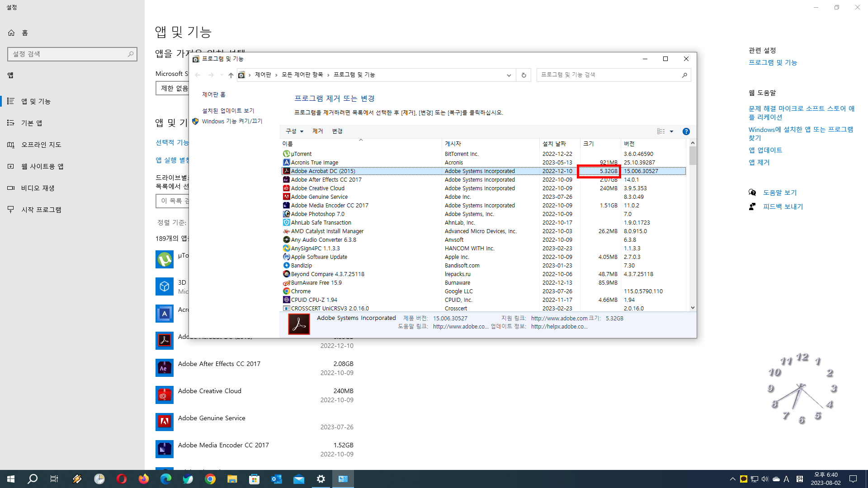The height and width of the screenshot is (488, 868).
Task: Click the scroll down arrow in program list
Action: point(693,308)
